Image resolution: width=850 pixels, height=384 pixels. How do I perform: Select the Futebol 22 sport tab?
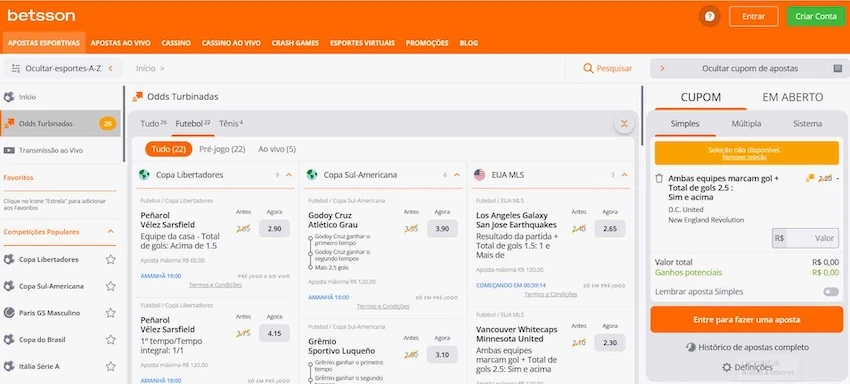pyautogui.click(x=193, y=124)
